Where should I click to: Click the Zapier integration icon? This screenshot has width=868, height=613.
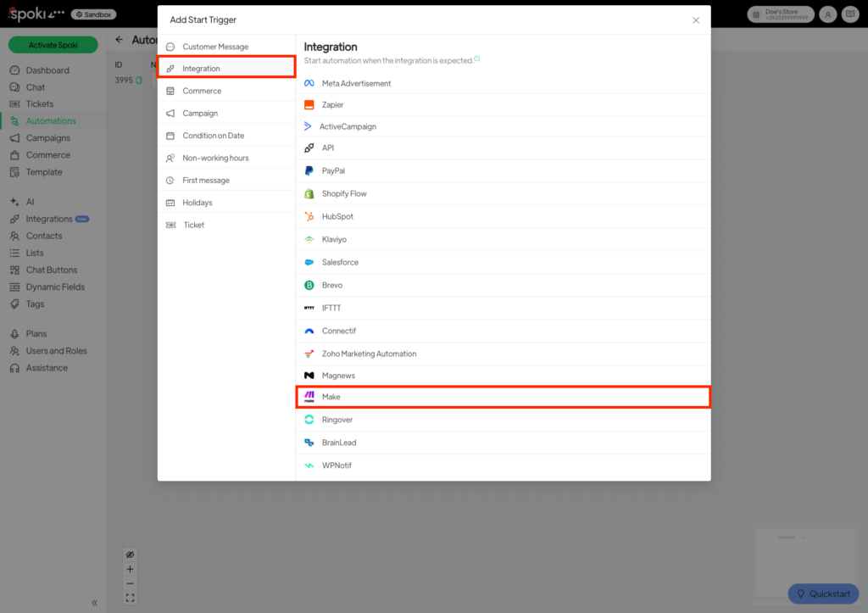(309, 104)
